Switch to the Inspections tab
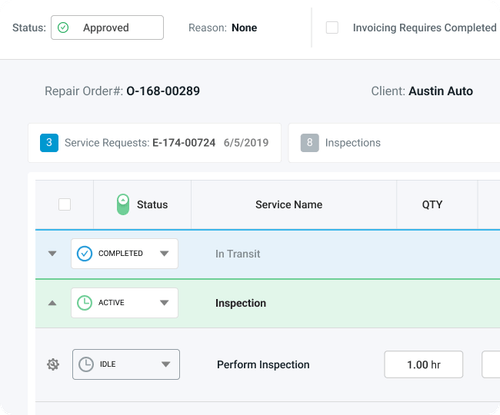Viewport: 500px width, 415px height. (394, 143)
